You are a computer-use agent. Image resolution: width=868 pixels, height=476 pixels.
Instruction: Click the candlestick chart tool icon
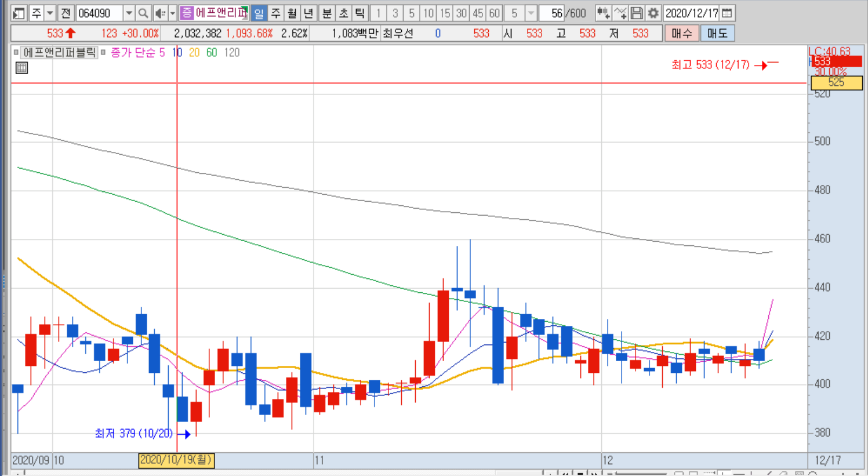pyautogui.click(x=603, y=13)
